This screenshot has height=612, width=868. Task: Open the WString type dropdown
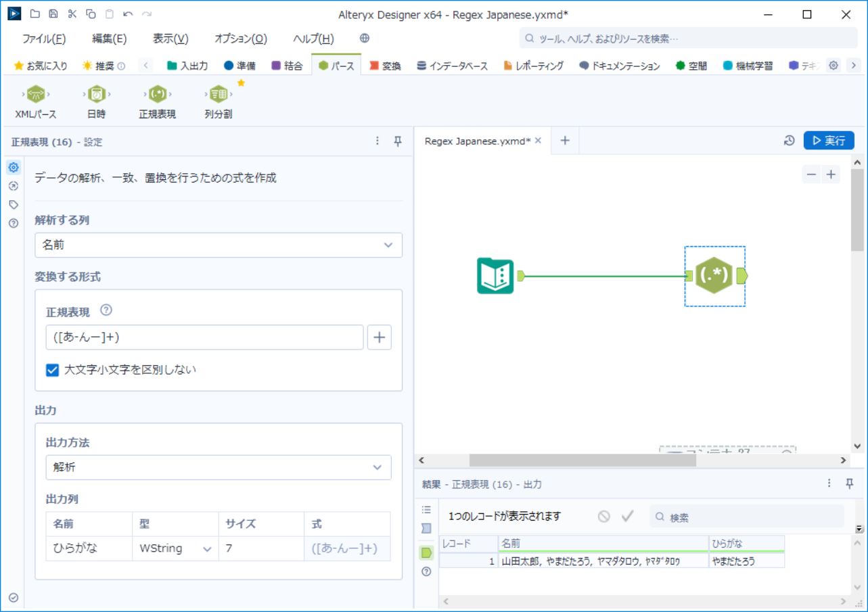pyautogui.click(x=175, y=549)
